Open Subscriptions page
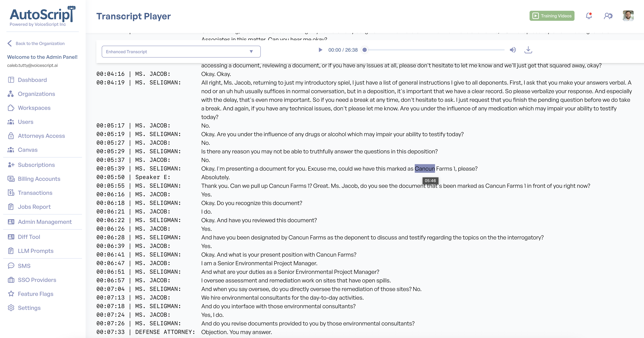 (36, 165)
